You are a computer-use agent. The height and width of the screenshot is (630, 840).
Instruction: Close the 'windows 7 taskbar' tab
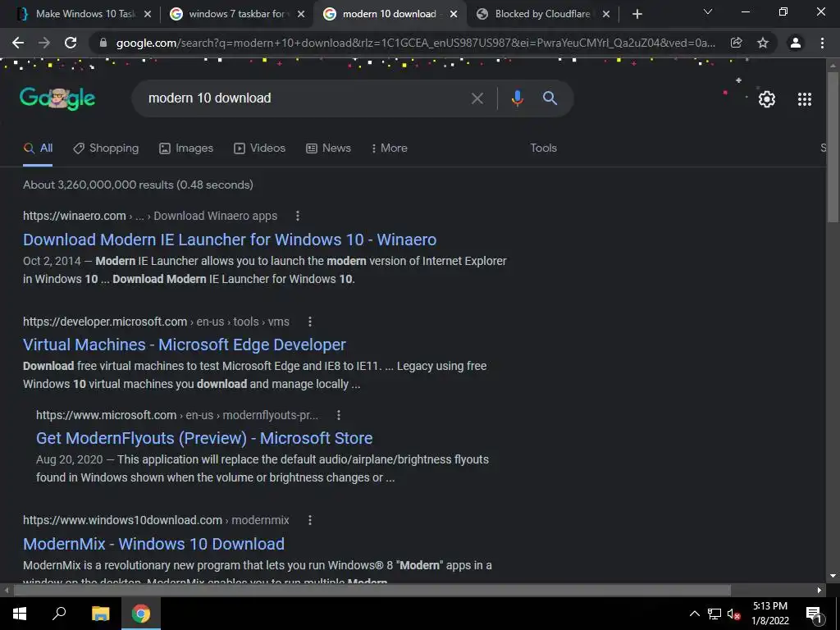(301, 15)
